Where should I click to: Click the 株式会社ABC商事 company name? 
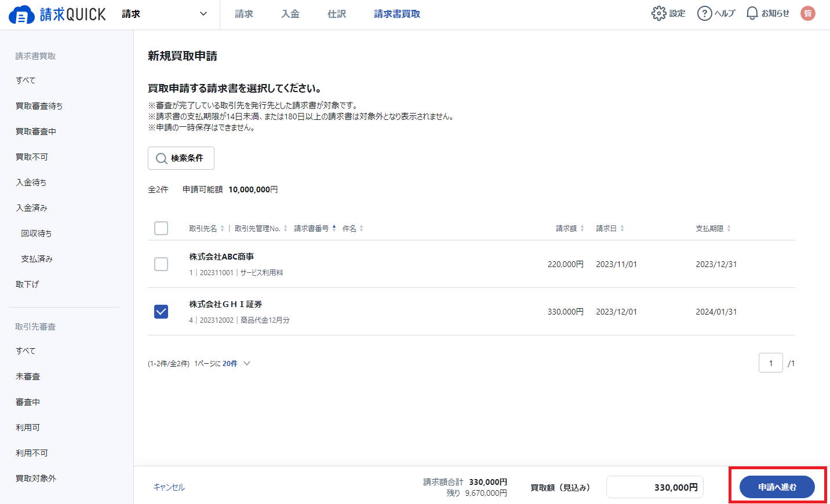(x=221, y=257)
